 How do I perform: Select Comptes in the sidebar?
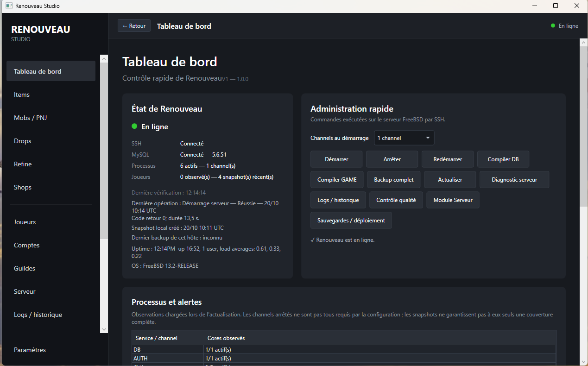(51, 245)
